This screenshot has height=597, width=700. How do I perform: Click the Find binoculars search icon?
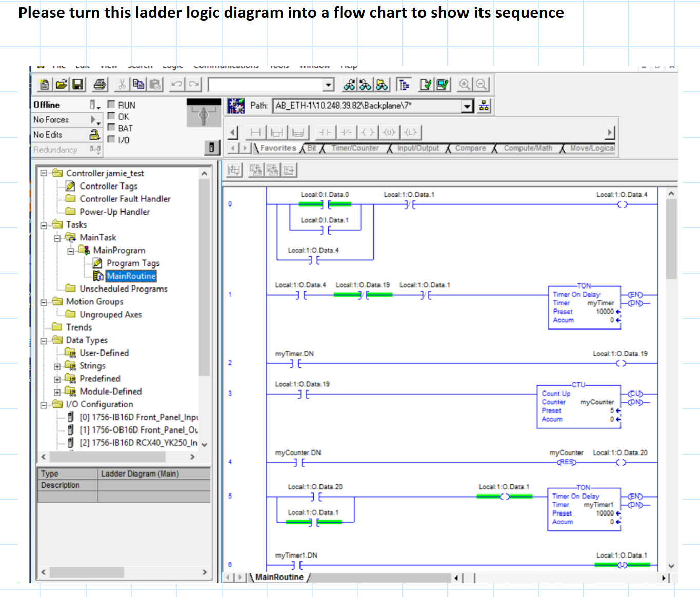tap(348, 84)
